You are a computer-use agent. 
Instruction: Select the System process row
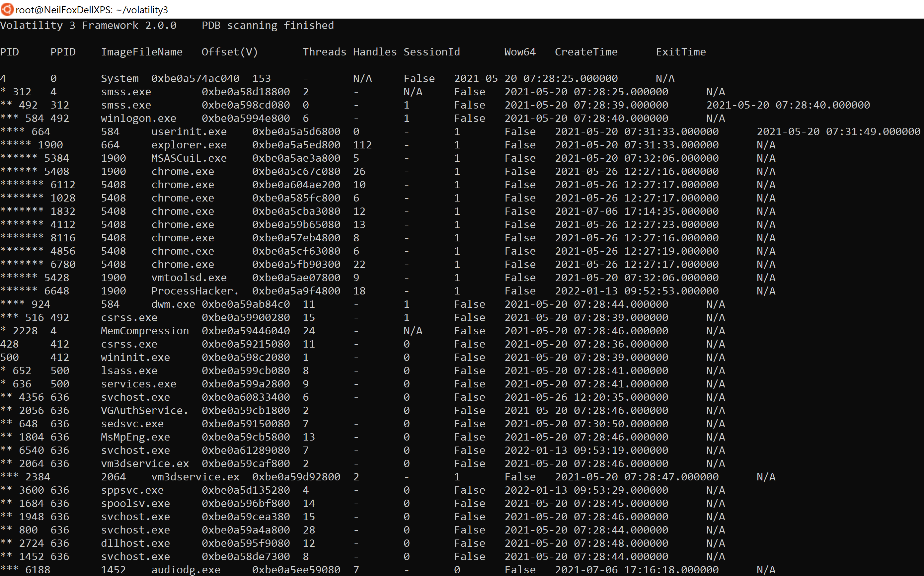pos(119,78)
